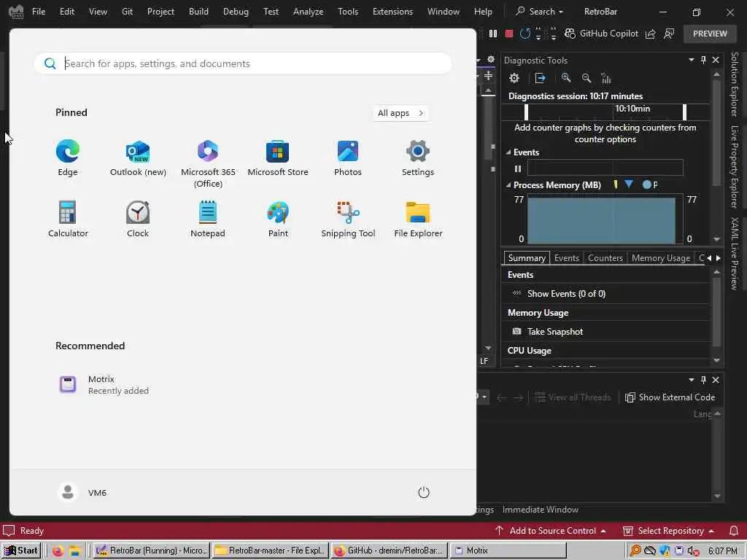
Task: Pause debugging in Visual Studio toolbar
Action: (493, 34)
